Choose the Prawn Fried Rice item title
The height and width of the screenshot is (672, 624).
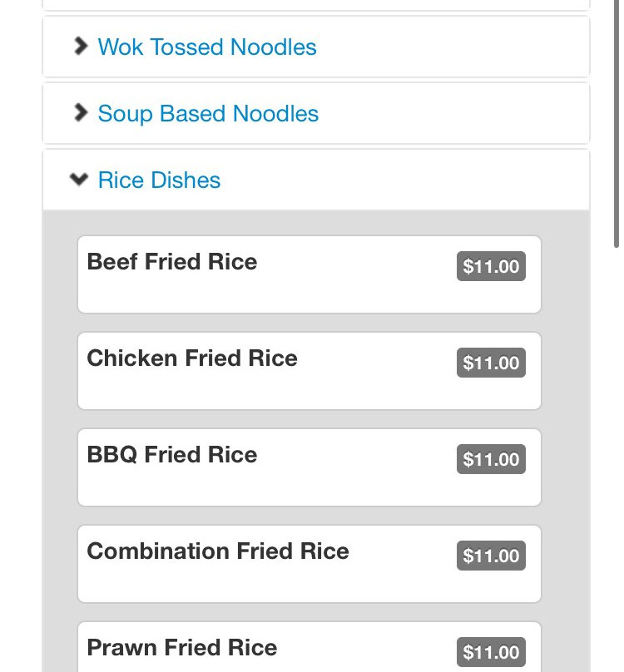click(x=182, y=648)
